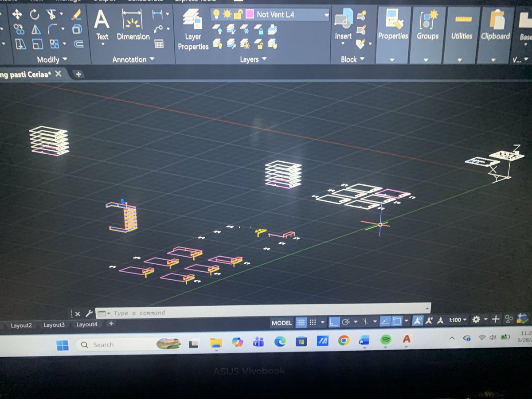Toggle grid display in status bar
The image size is (532, 399).
[301, 322]
